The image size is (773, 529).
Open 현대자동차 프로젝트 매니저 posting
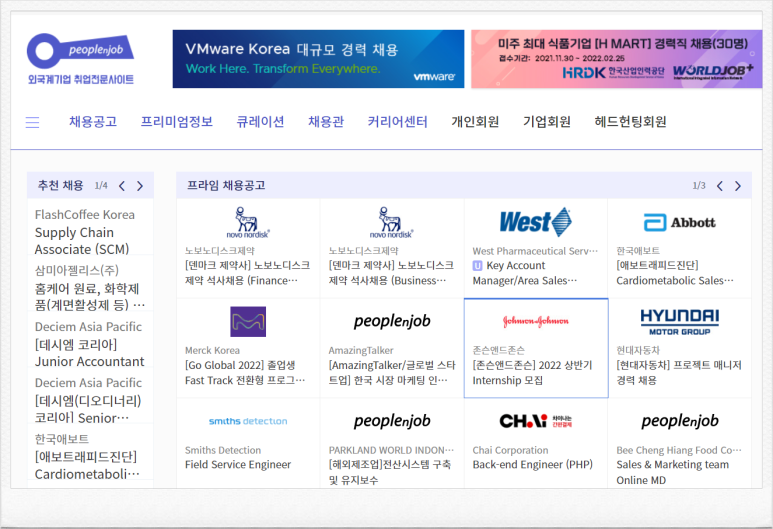click(x=679, y=373)
